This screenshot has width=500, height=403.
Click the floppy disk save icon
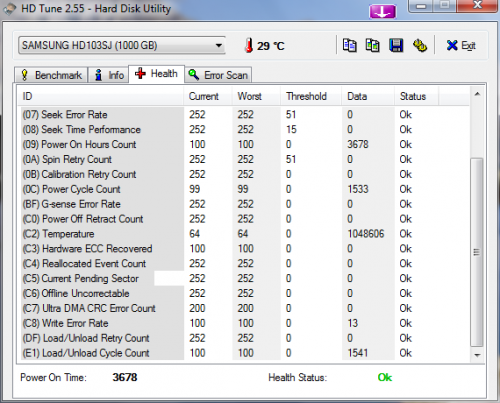396,45
